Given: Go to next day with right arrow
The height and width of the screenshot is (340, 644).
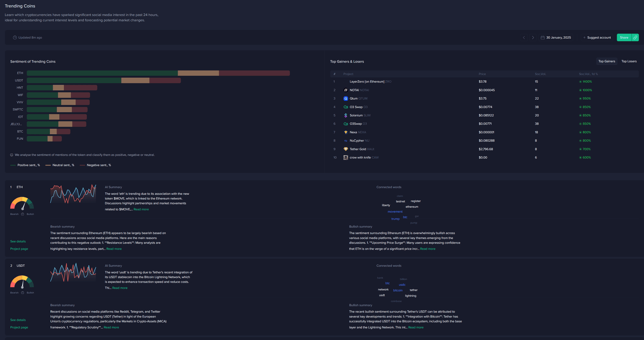Looking at the screenshot, I should pyautogui.click(x=533, y=37).
